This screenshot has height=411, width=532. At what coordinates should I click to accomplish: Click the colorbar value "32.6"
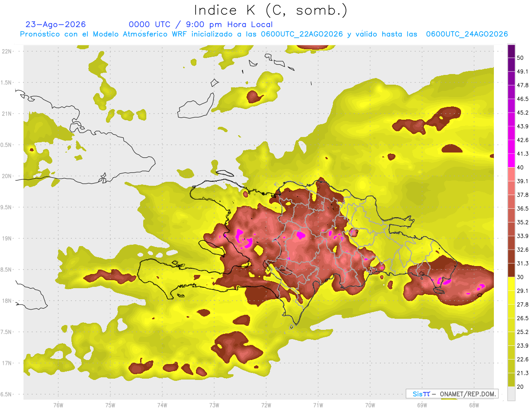click(523, 250)
